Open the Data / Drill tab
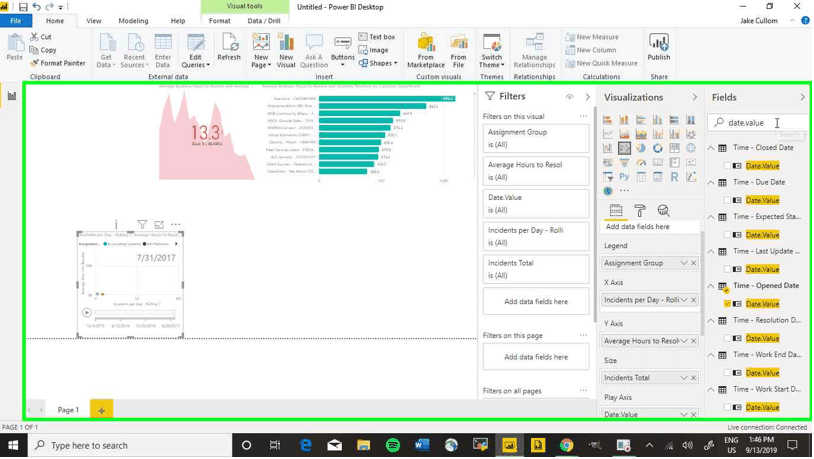814x459 pixels. point(264,21)
